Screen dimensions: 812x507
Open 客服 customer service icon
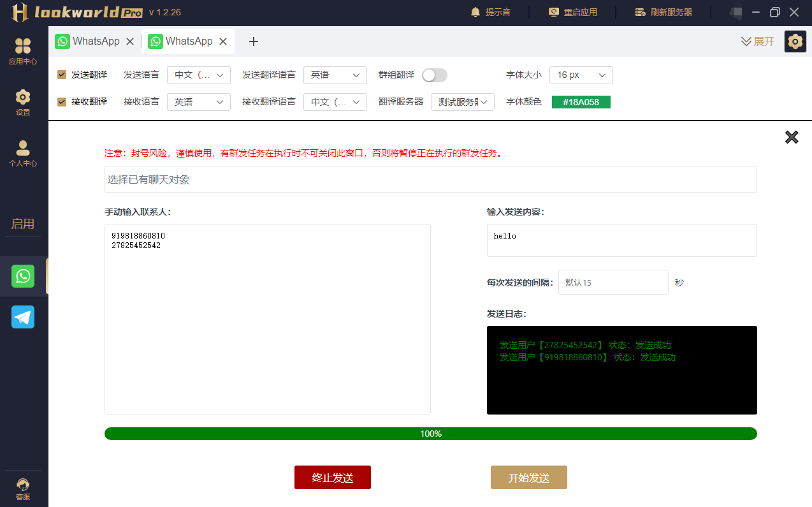(23, 485)
